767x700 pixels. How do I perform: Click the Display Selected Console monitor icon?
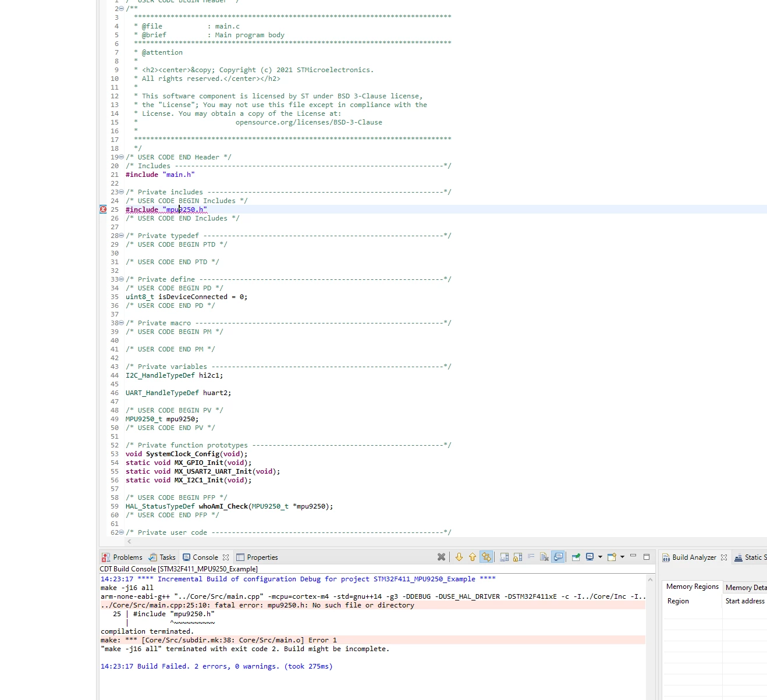point(590,557)
